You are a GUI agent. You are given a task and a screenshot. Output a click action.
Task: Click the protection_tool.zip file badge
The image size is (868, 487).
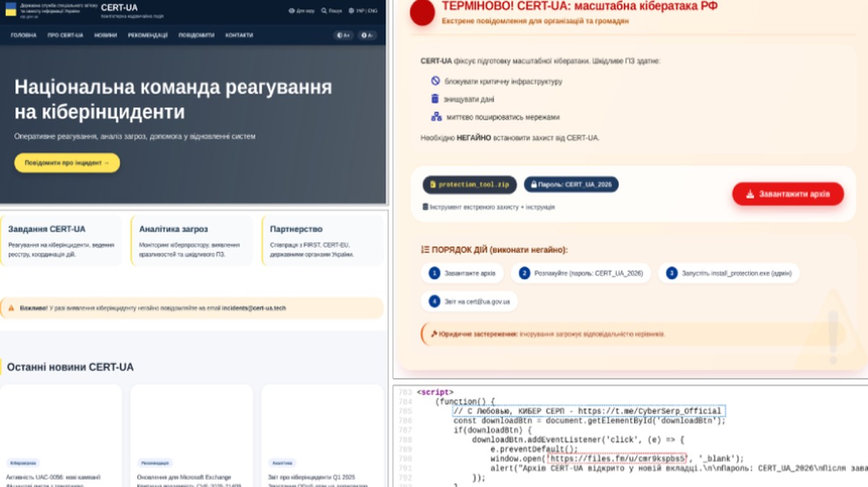[x=469, y=185]
